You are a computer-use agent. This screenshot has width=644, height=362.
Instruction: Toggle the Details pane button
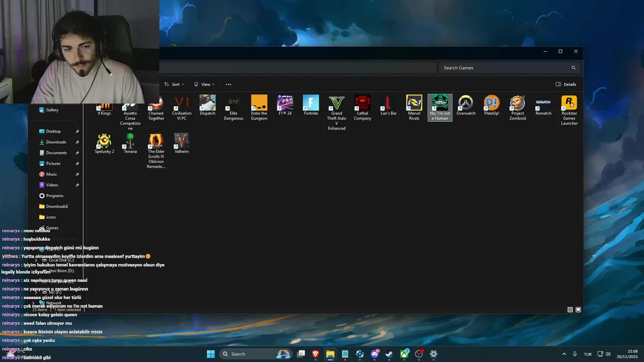pyautogui.click(x=566, y=84)
